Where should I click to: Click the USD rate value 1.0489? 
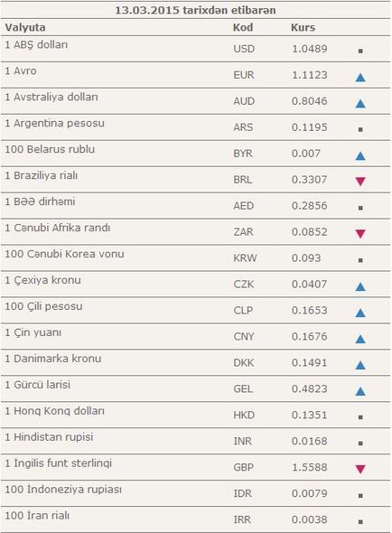pos(310,49)
